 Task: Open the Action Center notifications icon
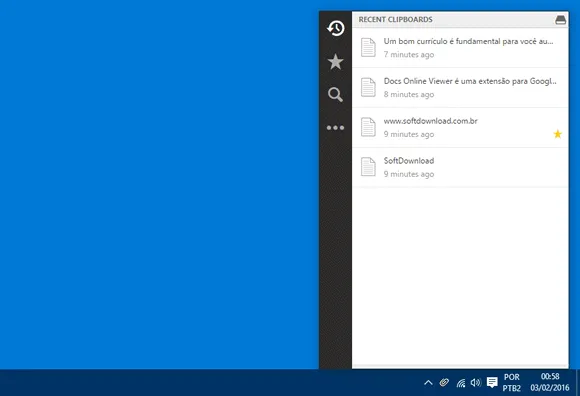[x=492, y=382]
